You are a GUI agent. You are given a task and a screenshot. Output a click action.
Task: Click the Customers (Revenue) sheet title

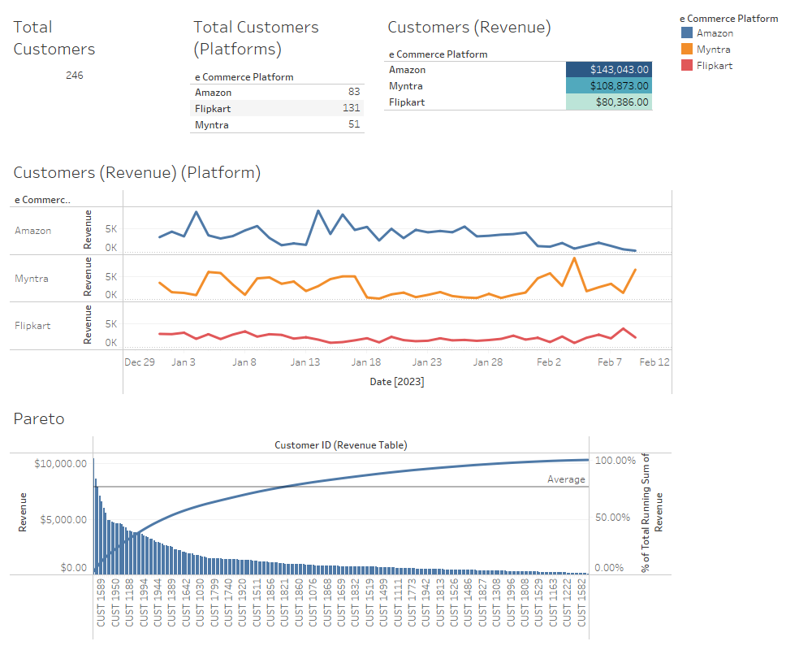click(469, 27)
